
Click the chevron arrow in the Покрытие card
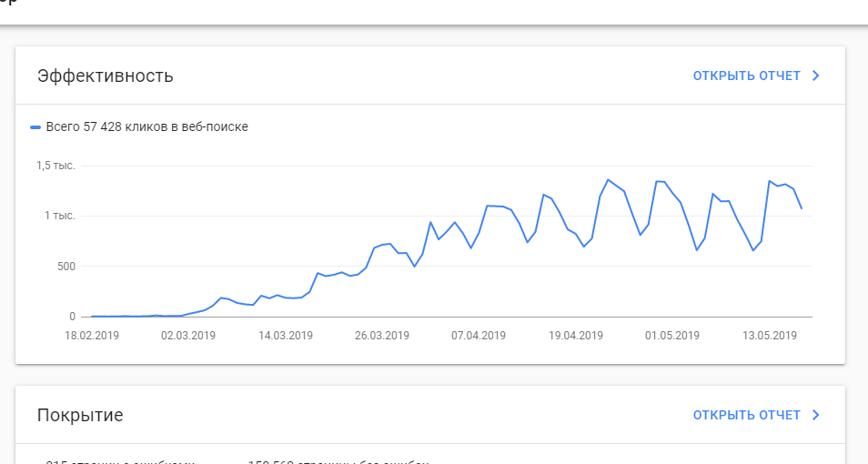tap(816, 415)
